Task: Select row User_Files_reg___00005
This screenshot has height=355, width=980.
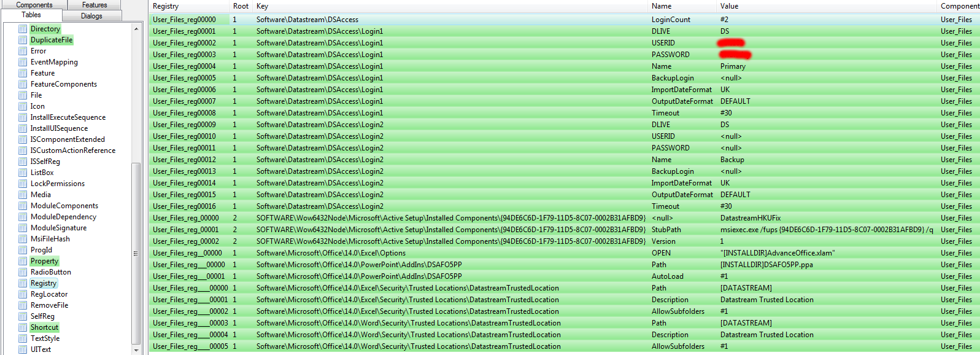Action: 564,346
